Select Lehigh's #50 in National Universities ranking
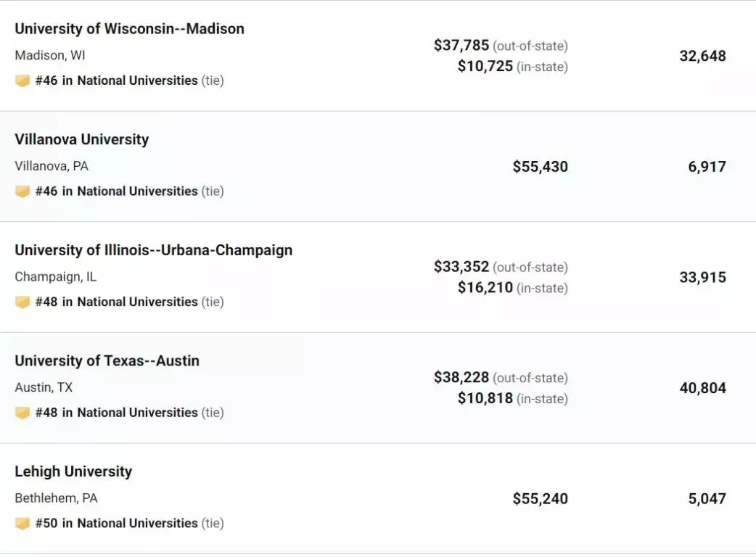The image size is (756, 557). click(116, 523)
